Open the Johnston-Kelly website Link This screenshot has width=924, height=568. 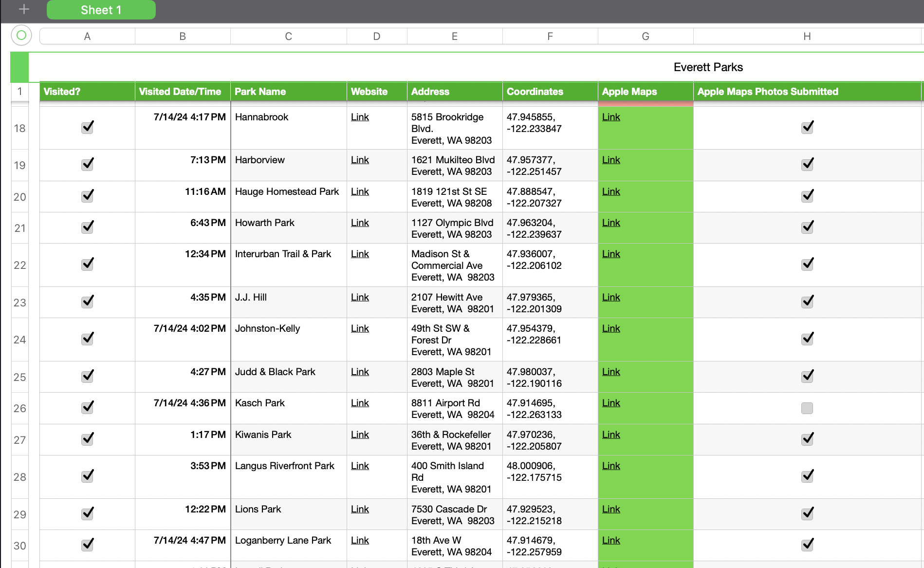[x=359, y=328]
